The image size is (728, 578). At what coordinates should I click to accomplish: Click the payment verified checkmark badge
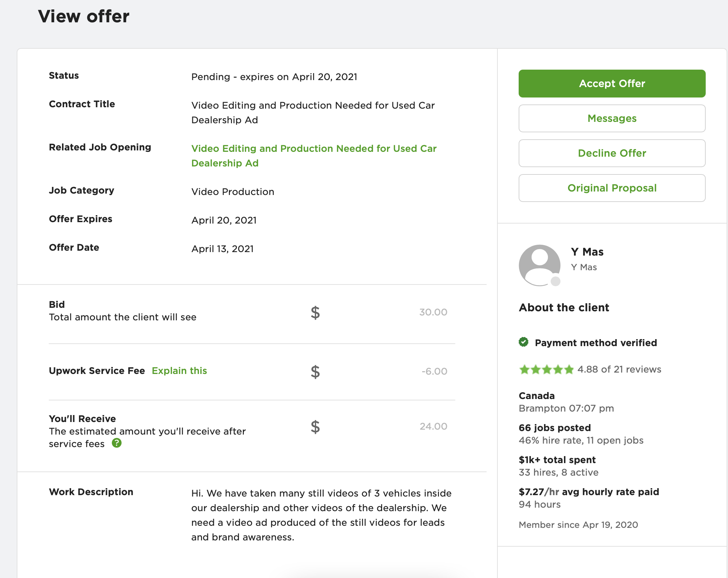524,342
